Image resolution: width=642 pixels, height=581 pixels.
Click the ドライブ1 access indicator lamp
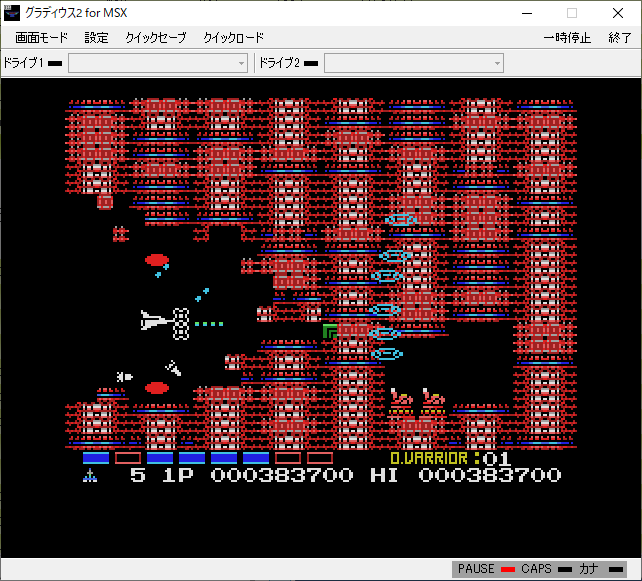pos(55,63)
